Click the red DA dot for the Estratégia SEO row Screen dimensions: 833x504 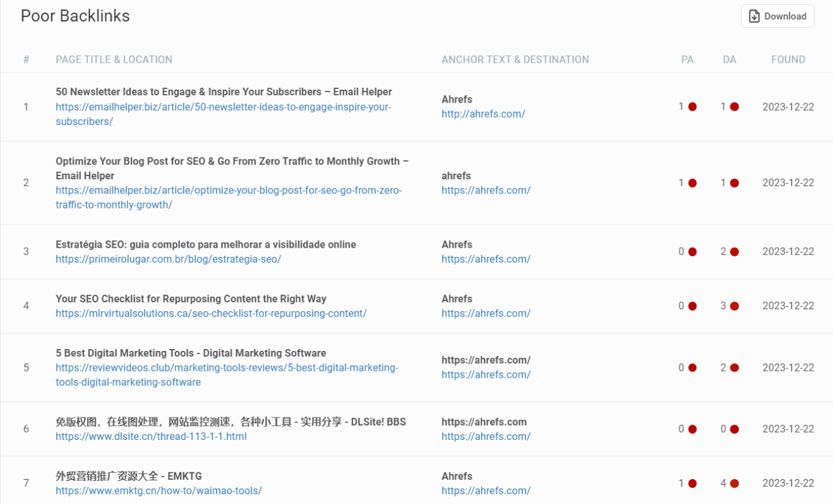click(734, 252)
